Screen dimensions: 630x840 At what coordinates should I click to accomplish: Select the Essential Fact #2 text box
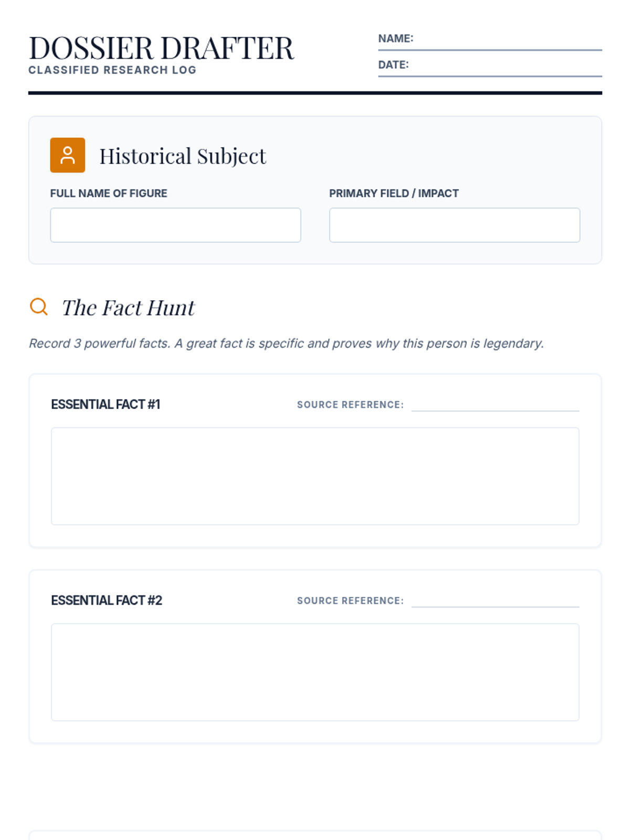315,672
